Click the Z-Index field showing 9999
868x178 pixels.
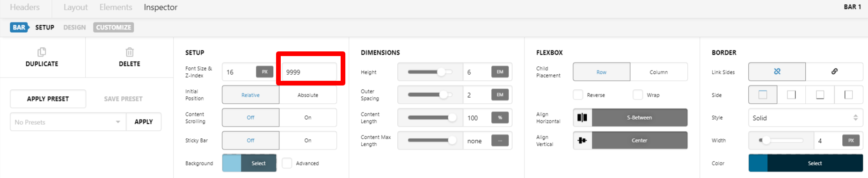[309, 72]
